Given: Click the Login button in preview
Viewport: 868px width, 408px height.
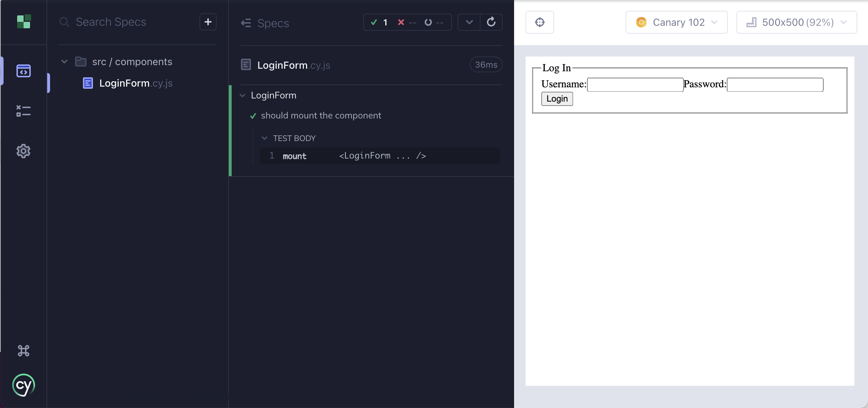Looking at the screenshot, I should (557, 99).
